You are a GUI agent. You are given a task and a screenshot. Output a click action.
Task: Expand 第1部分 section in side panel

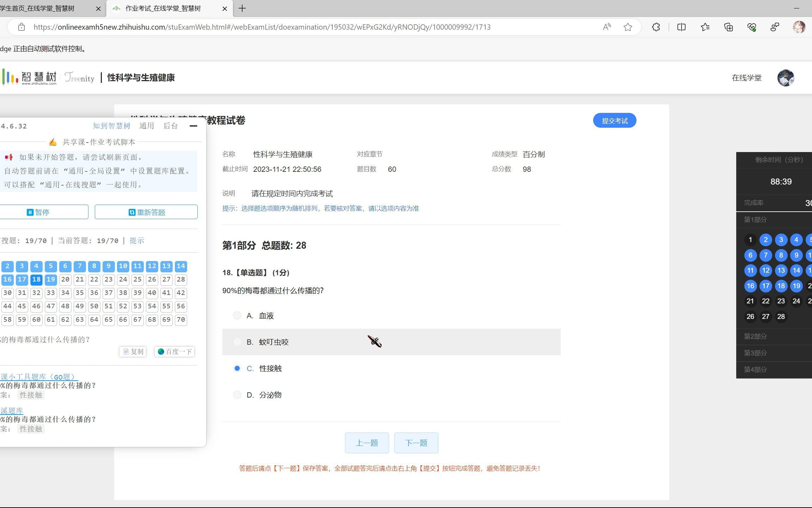pyautogui.click(x=774, y=220)
